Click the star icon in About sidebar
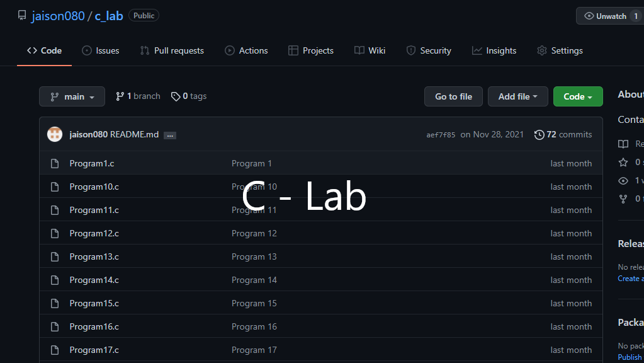 (x=623, y=162)
